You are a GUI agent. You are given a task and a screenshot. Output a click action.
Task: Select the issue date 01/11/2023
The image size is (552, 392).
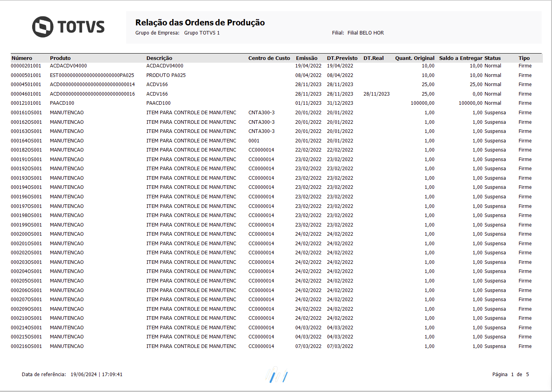pos(308,103)
